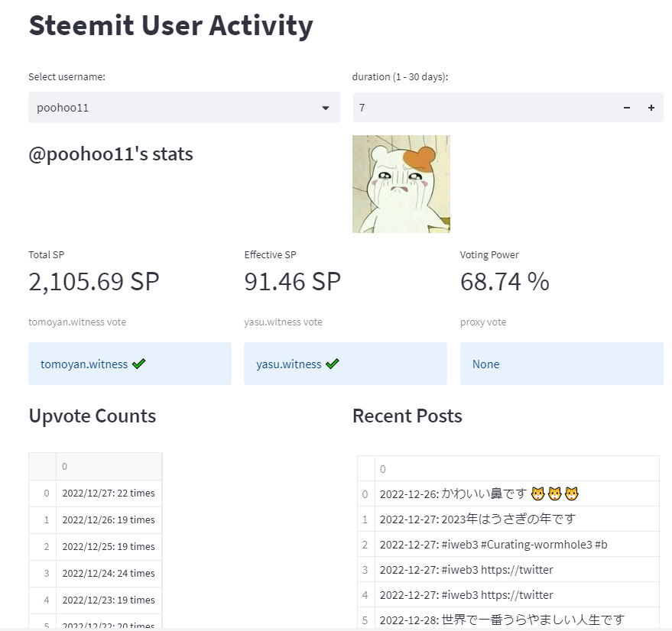Select upvote row 2022/12/24: 24 times
Viewport: 672px width, 631px height.
[x=109, y=574]
